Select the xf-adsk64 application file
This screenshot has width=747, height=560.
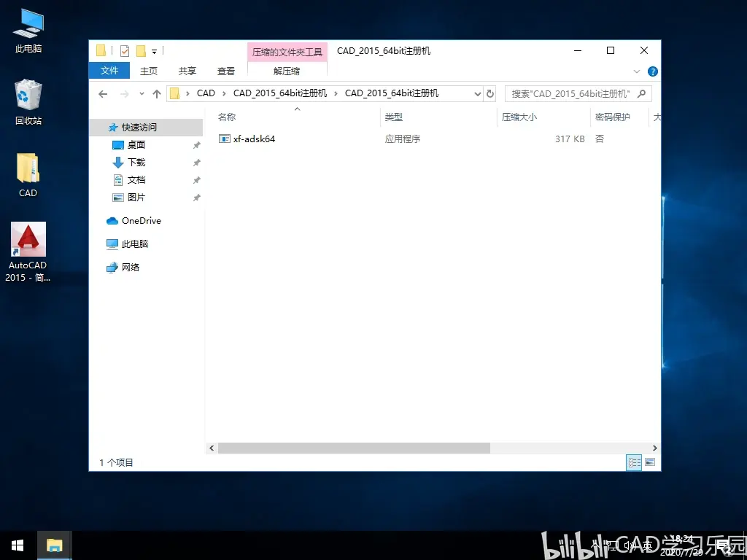click(254, 139)
